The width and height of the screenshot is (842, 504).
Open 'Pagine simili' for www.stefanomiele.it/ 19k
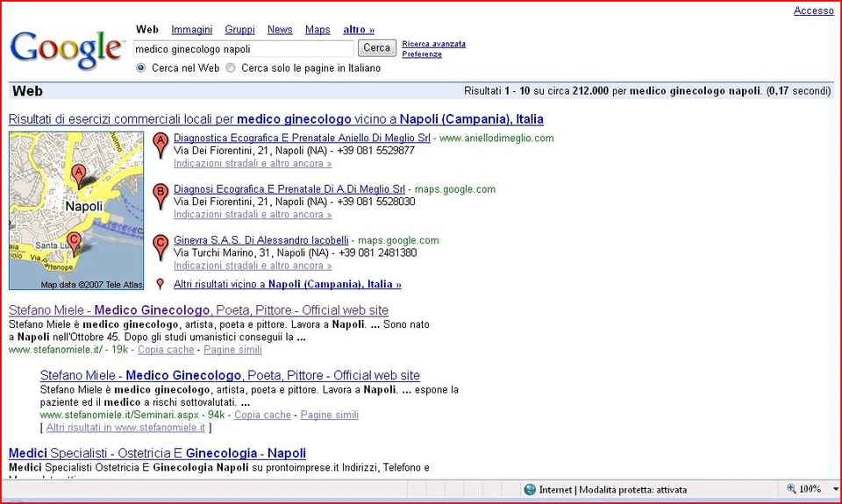[233, 350]
